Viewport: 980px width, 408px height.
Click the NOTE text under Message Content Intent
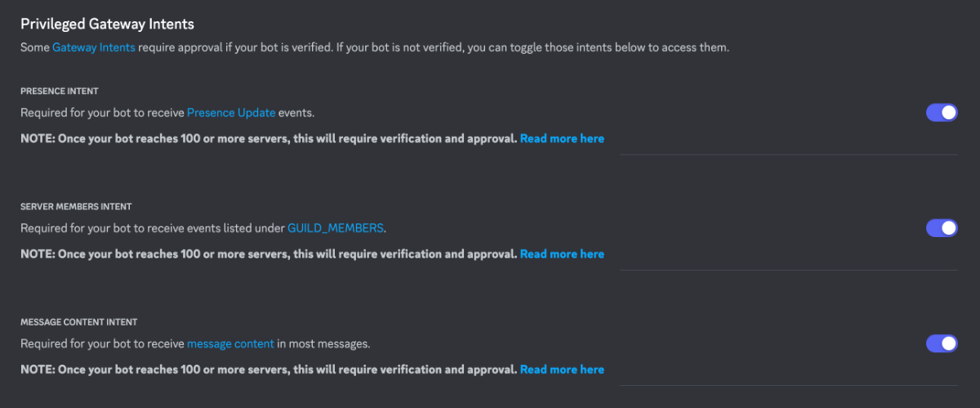click(x=269, y=370)
